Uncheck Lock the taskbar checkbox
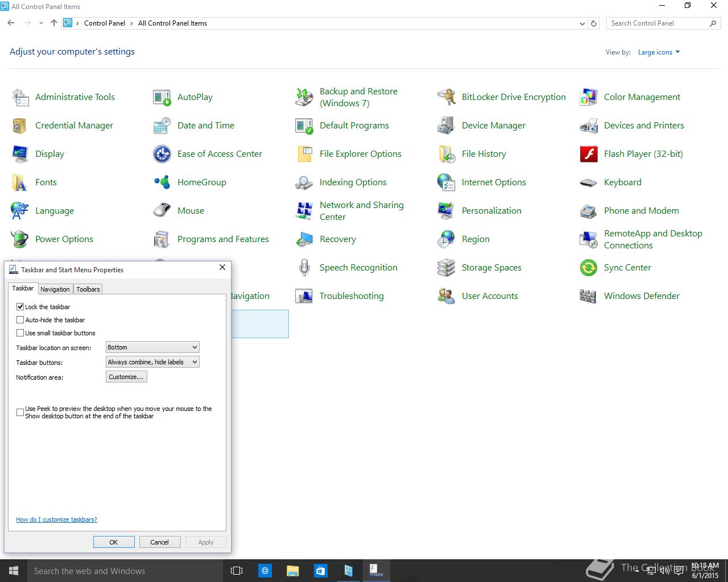The height and width of the screenshot is (582, 728). [20, 306]
